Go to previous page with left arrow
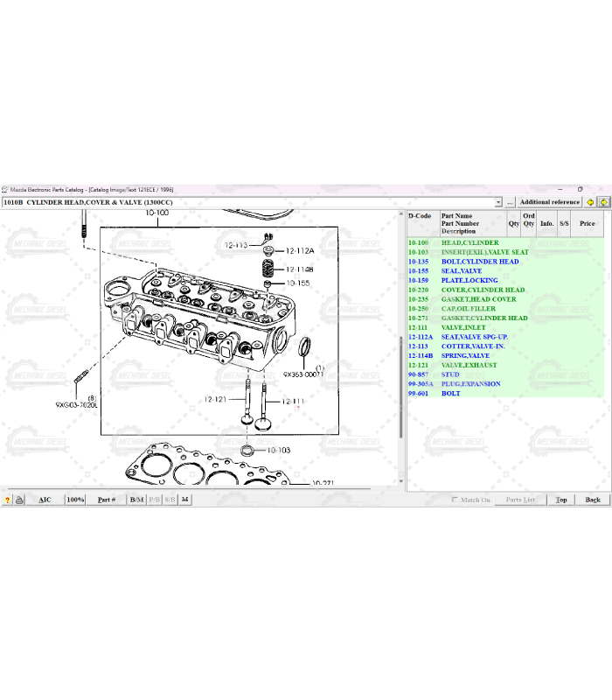Screen dimensions: 612x700 [x=590, y=202]
